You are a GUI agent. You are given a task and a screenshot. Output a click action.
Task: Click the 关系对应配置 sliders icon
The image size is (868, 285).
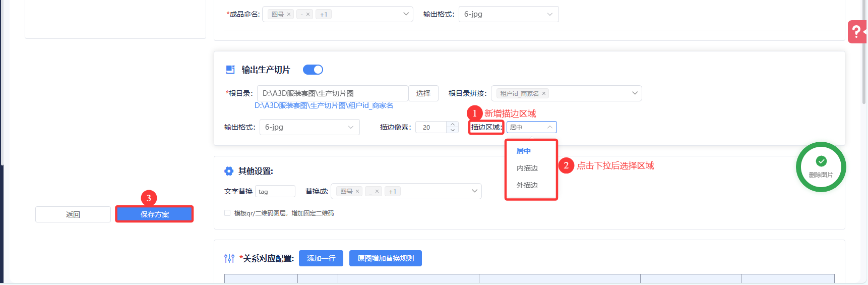coord(229,258)
